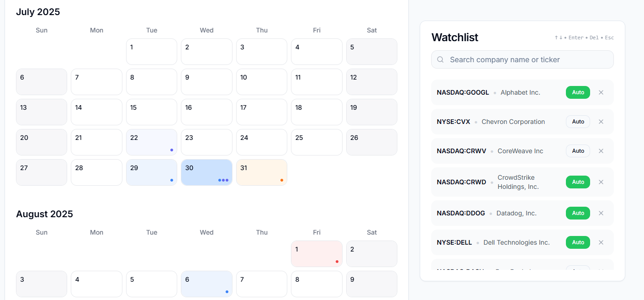
Task: Select July 4 calendar cell
Action: 317,52
